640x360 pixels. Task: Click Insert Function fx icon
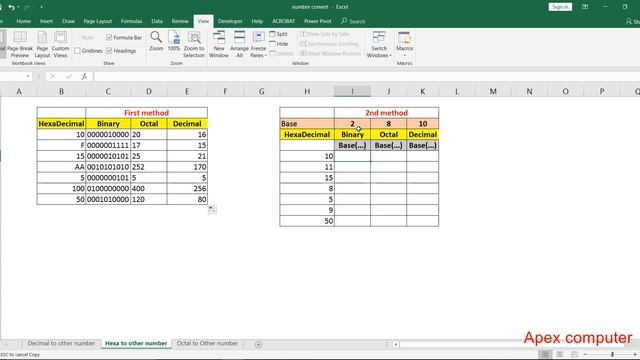pos(84,76)
